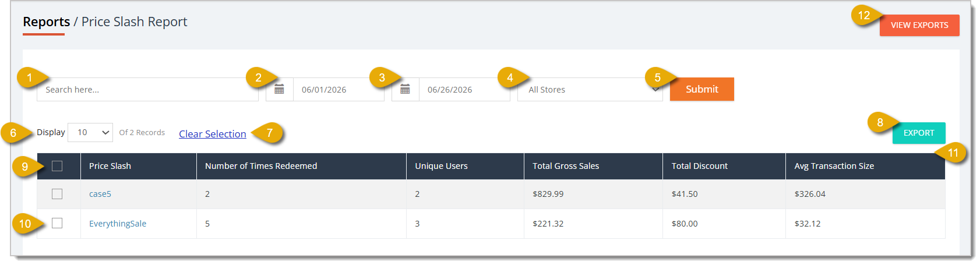This screenshot has width=980, height=265.
Task: Go to Reports breadcrumb
Action: coord(47,22)
